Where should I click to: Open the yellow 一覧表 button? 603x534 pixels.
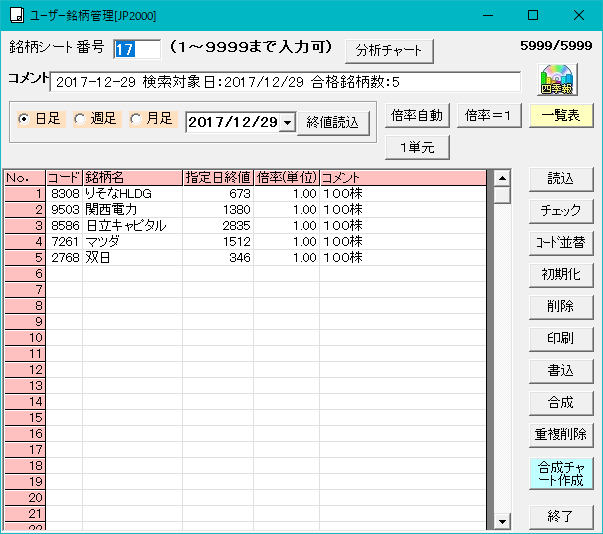[x=561, y=115]
